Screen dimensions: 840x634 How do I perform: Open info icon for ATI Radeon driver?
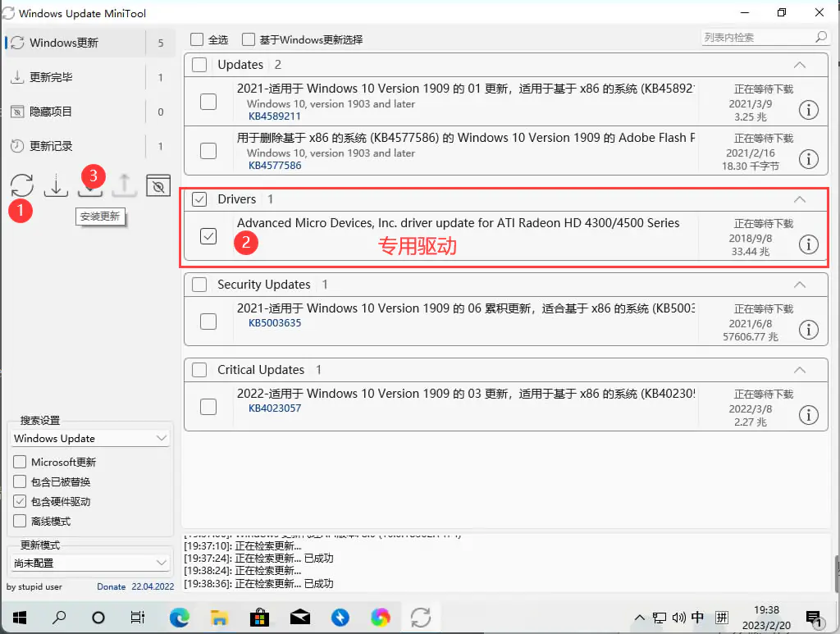tap(808, 244)
